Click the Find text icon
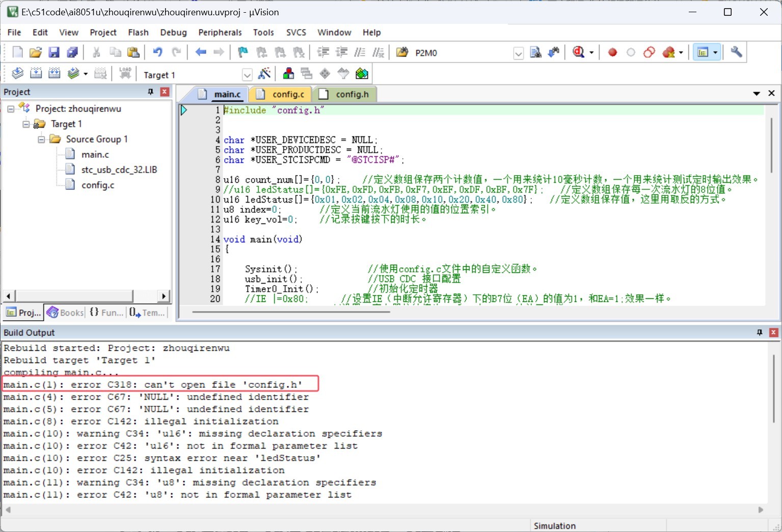Screen dimensions: 782x532 click(535, 52)
